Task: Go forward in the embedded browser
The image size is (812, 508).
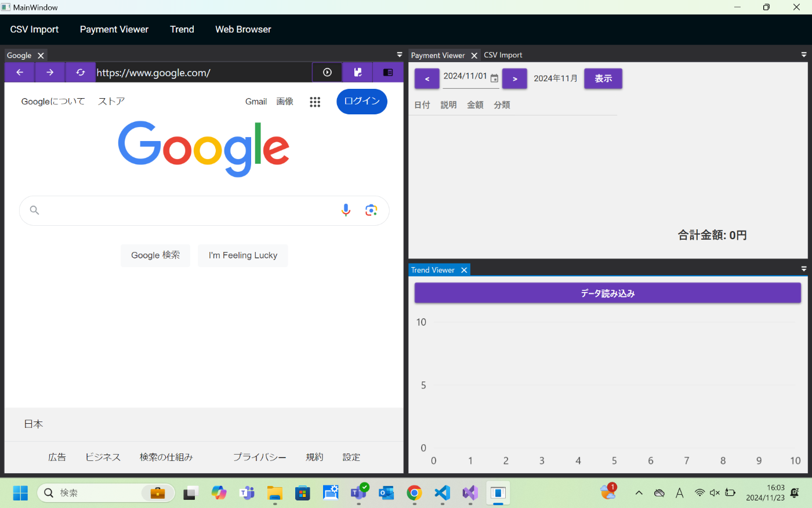Action: [x=50, y=73]
